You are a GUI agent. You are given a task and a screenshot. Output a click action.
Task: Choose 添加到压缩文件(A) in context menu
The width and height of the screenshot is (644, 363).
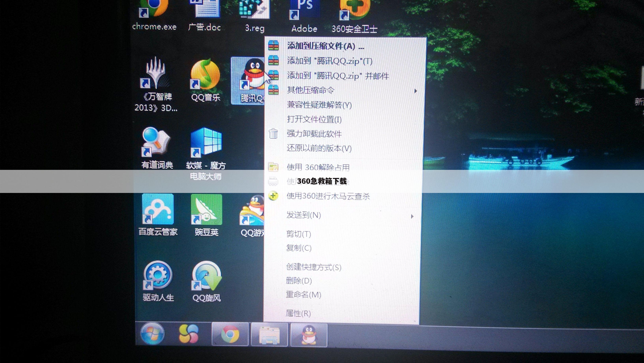345,46
